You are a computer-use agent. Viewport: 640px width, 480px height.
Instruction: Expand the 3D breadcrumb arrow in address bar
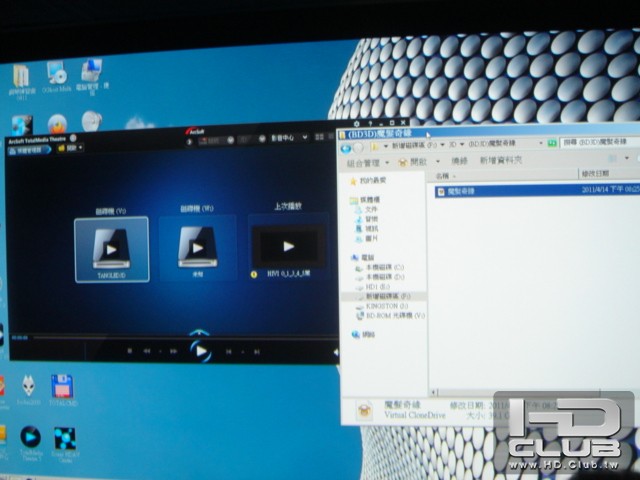(462, 144)
